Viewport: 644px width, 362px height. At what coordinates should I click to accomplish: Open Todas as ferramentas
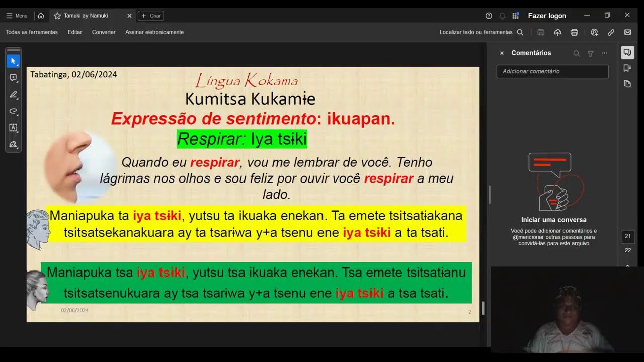coord(32,32)
